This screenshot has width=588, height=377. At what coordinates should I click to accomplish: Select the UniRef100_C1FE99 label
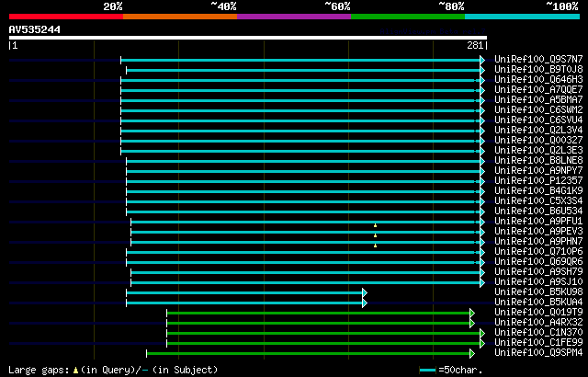[x=538, y=343]
